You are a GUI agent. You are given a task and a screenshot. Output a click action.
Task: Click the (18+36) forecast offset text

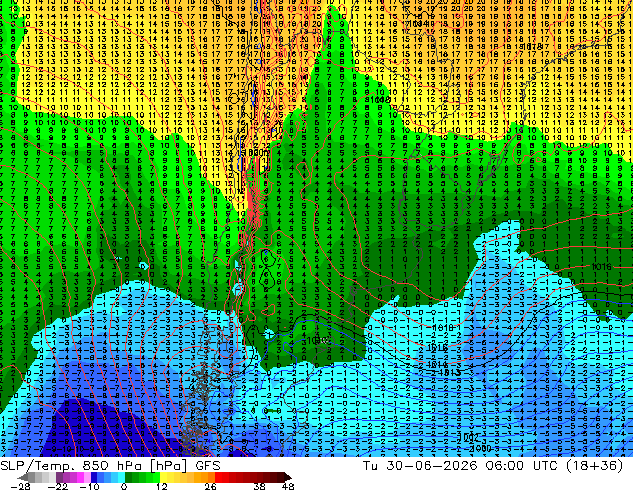[594, 466]
